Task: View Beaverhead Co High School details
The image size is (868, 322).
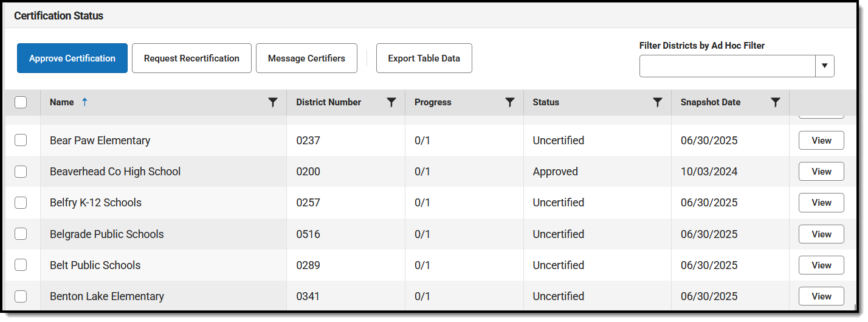Action: click(821, 172)
